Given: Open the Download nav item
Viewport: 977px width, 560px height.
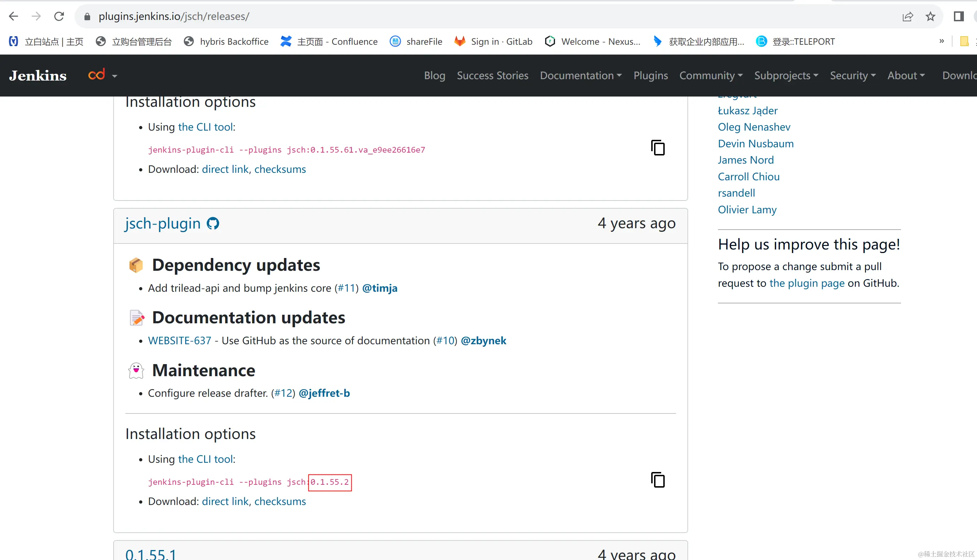Looking at the screenshot, I should (959, 76).
